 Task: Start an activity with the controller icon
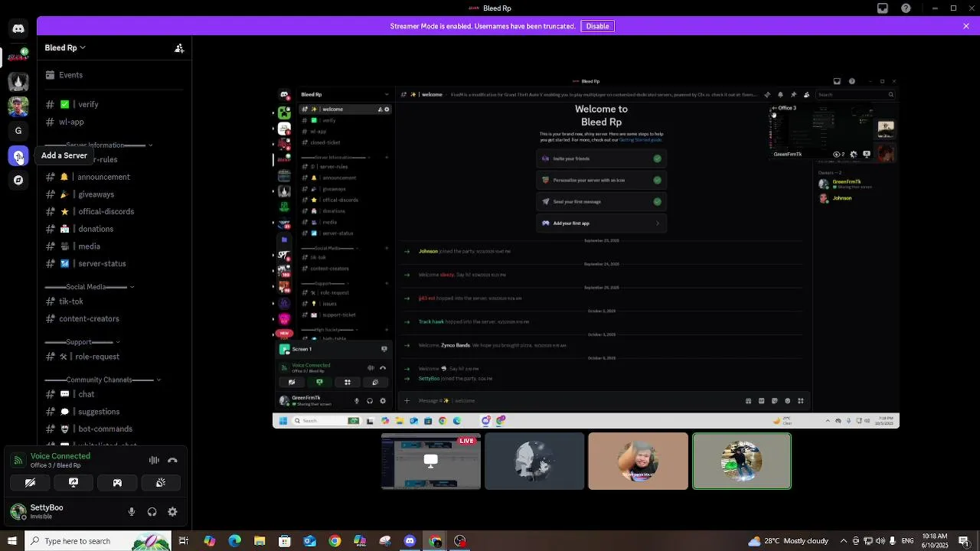pyautogui.click(x=117, y=483)
